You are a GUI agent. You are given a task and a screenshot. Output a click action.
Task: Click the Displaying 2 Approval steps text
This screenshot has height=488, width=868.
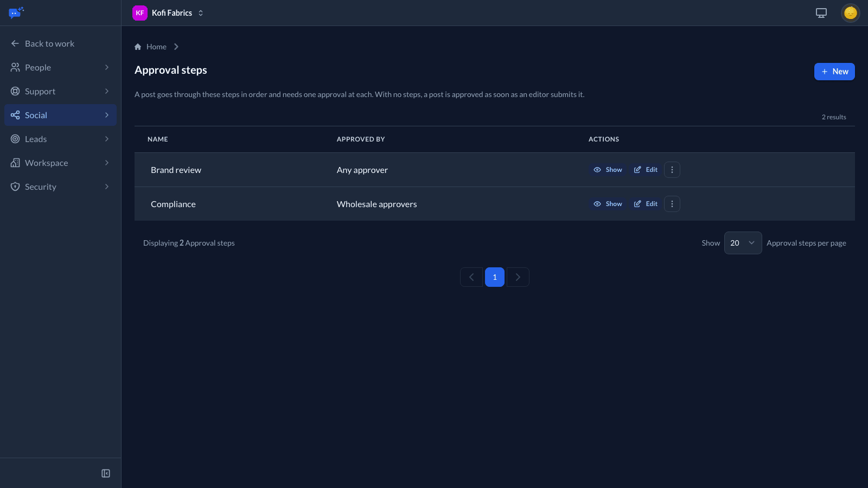pos(189,243)
